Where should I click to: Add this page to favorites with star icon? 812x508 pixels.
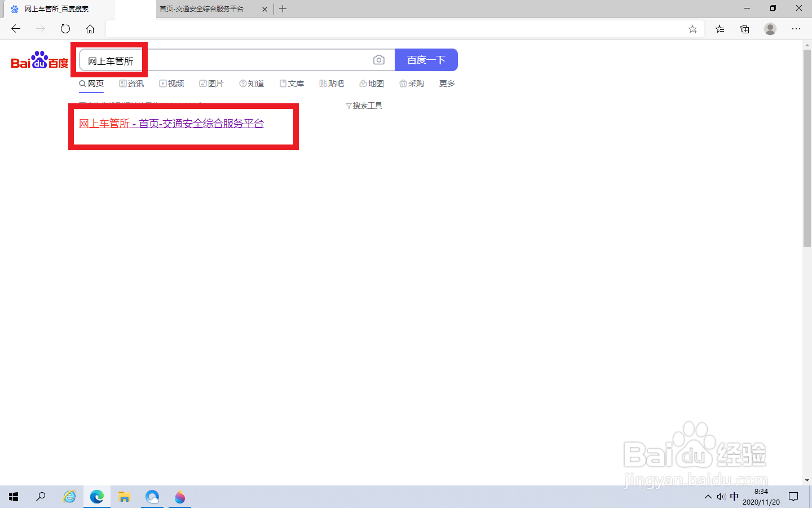click(x=692, y=29)
